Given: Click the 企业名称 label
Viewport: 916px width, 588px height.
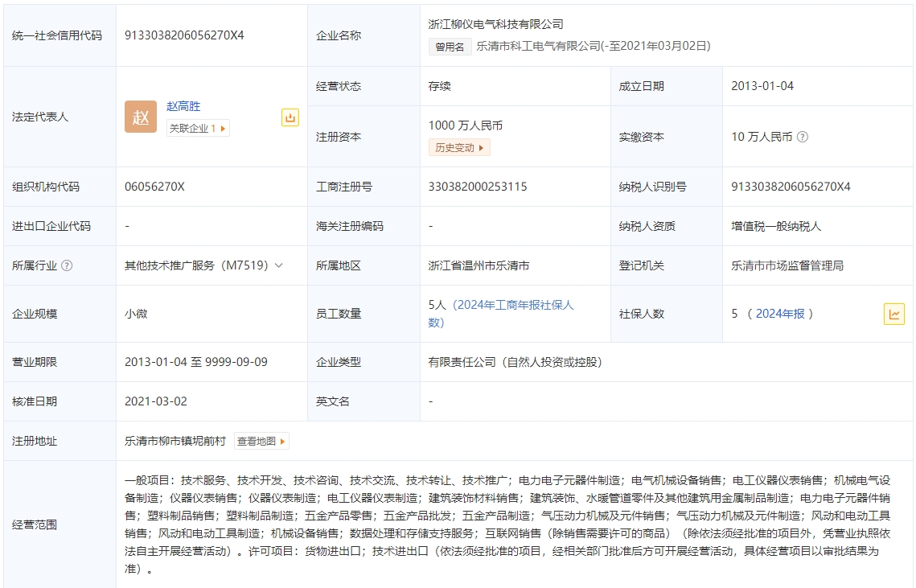Looking at the screenshot, I should click(339, 35).
